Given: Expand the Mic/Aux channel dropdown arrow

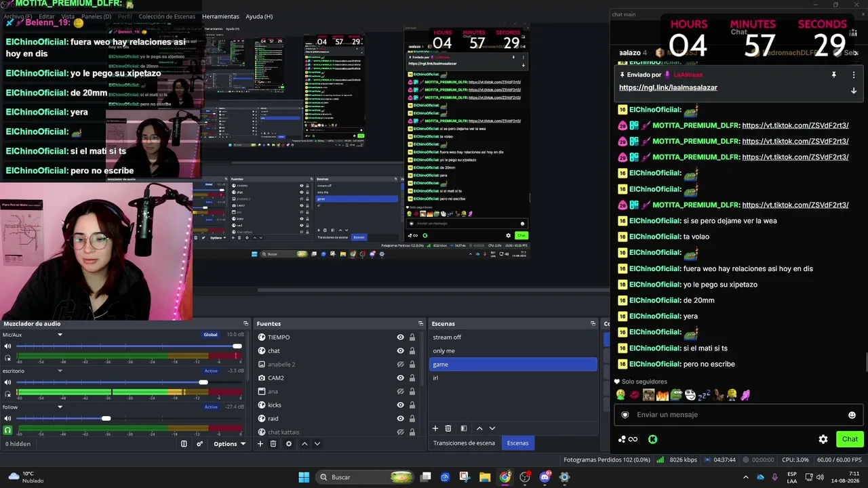Looking at the screenshot, I should pos(60,335).
